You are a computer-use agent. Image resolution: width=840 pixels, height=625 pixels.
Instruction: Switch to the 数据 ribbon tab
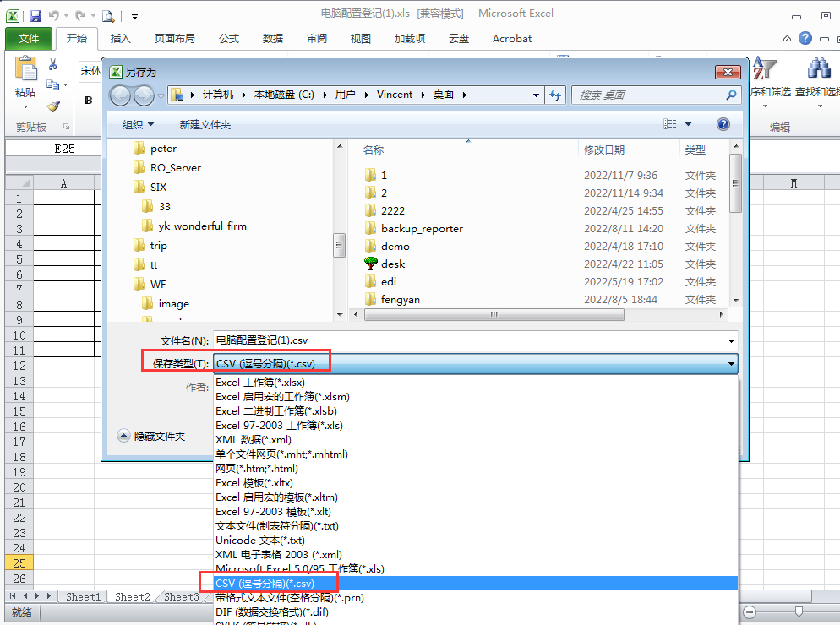click(273, 39)
